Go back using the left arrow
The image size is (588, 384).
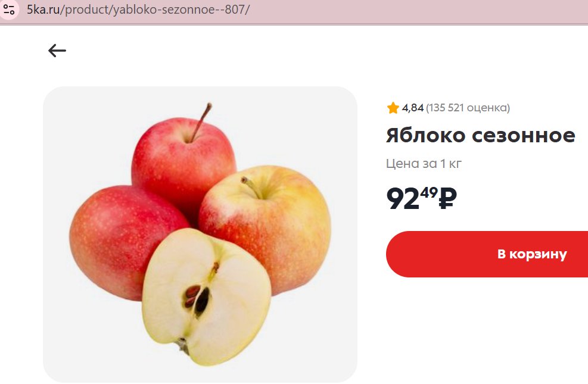click(x=57, y=51)
